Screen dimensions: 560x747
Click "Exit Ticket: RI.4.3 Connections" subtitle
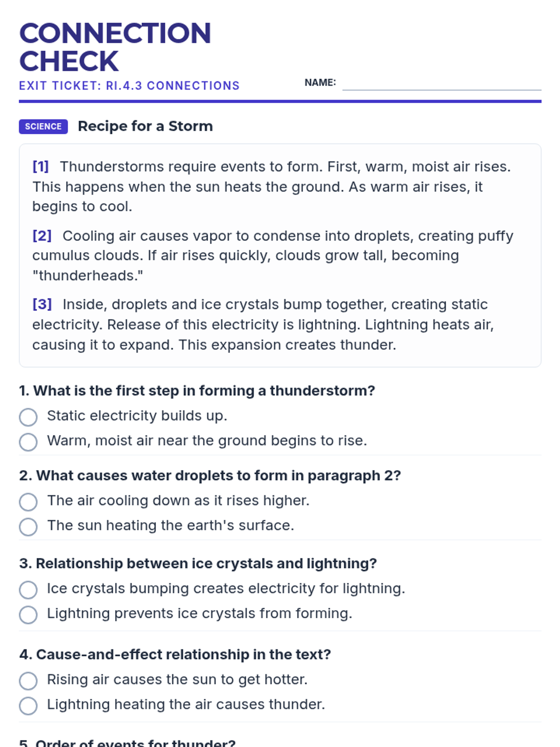pos(129,86)
